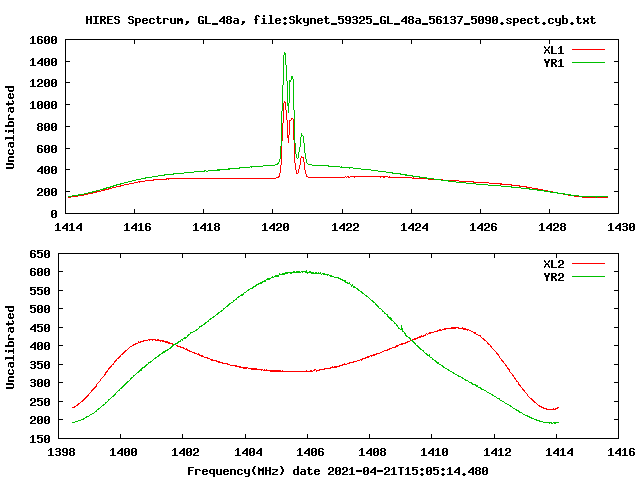Click the 1400 y-axis tick label
Image resolution: width=640 pixels, height=480 pixels.
click(x=43, y=62)
